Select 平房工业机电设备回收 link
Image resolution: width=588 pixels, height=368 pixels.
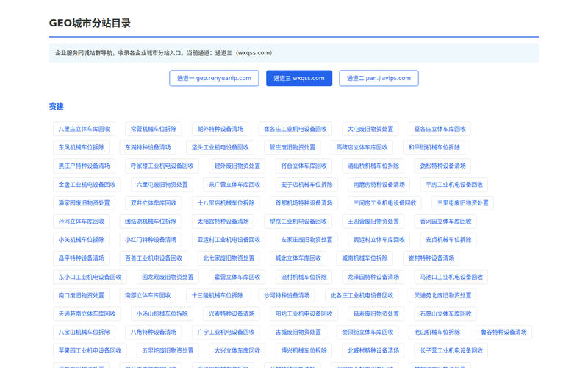point(454,185)
